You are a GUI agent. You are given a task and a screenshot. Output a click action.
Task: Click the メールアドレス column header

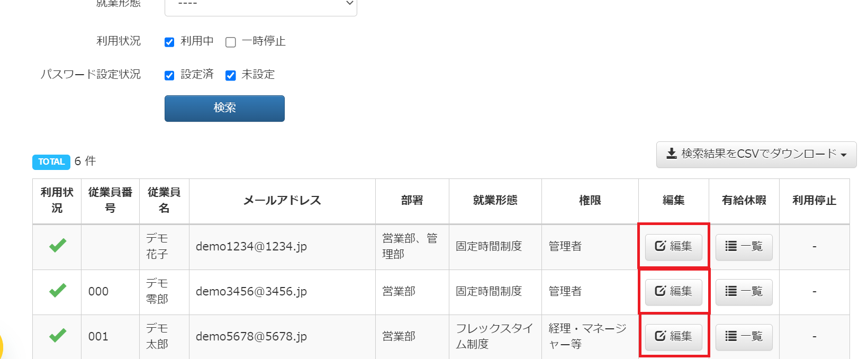pos(282,201)
